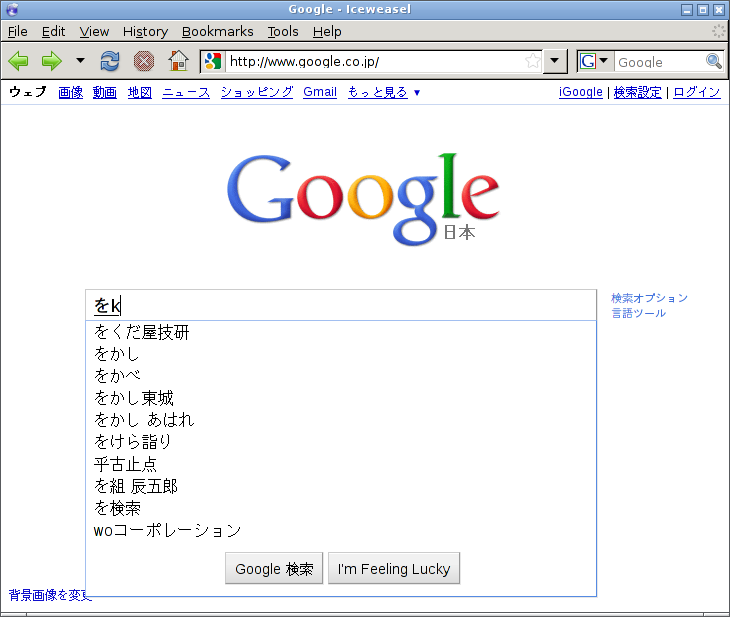The width and height of the screenshot is (730, 617).
Task: Open the ニュース news link
Action: (x=186, y=92)
